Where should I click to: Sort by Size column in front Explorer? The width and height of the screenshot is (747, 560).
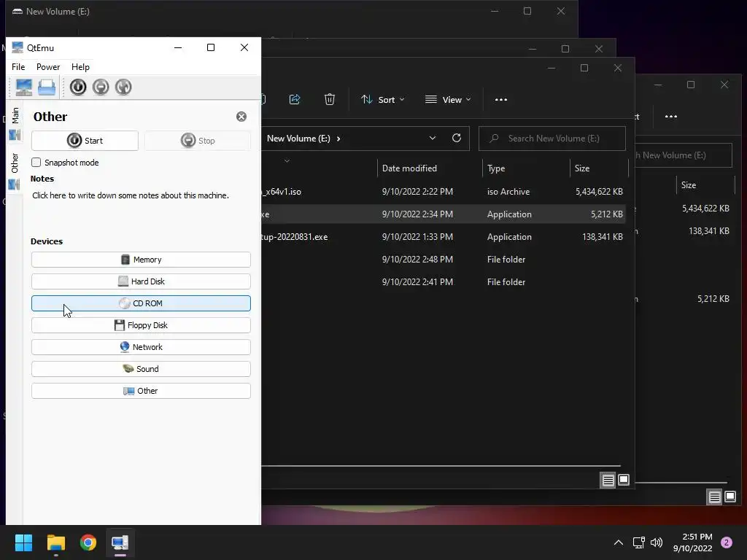click(x=582, y=168)
